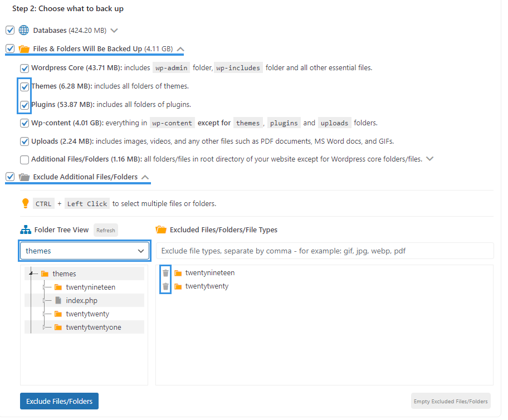
Task: Expand the Databases section chevron
Action: [x=114, y=31]
